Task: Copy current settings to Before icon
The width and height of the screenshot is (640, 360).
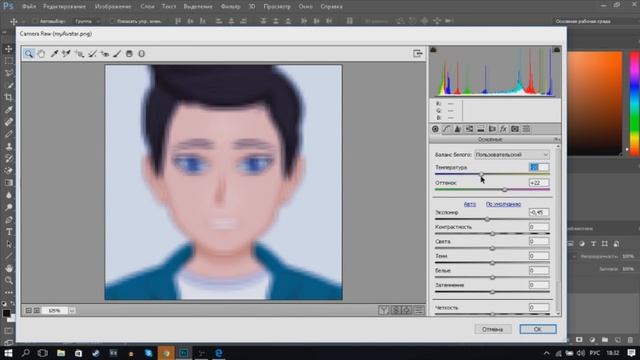Action: pyautogui.click(x=407, y=311)
